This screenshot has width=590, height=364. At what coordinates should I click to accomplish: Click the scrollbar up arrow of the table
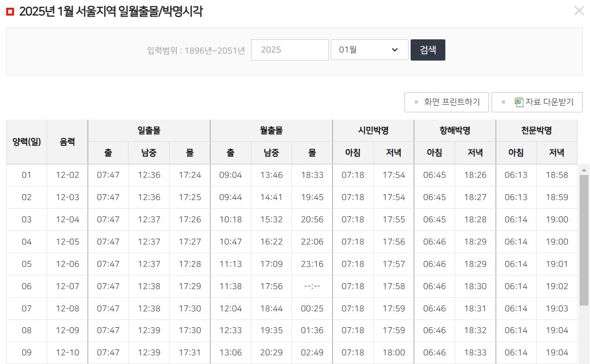584,170
